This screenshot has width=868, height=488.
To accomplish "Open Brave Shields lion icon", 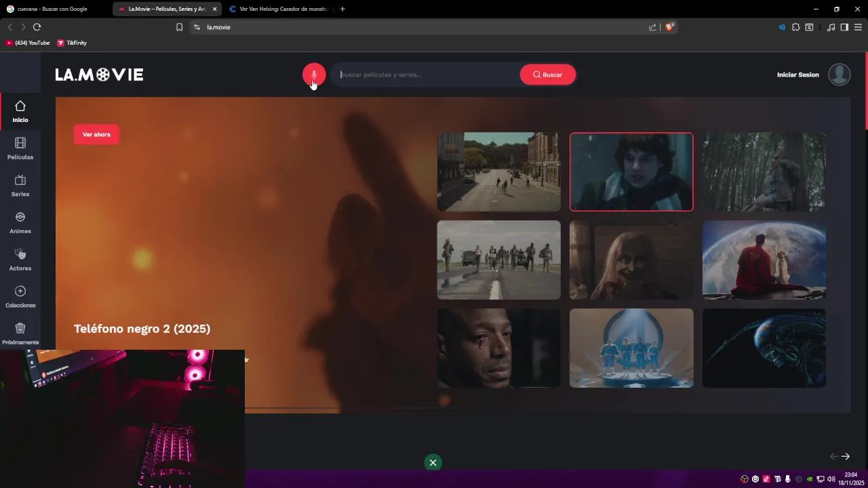I will pos(669,27).
